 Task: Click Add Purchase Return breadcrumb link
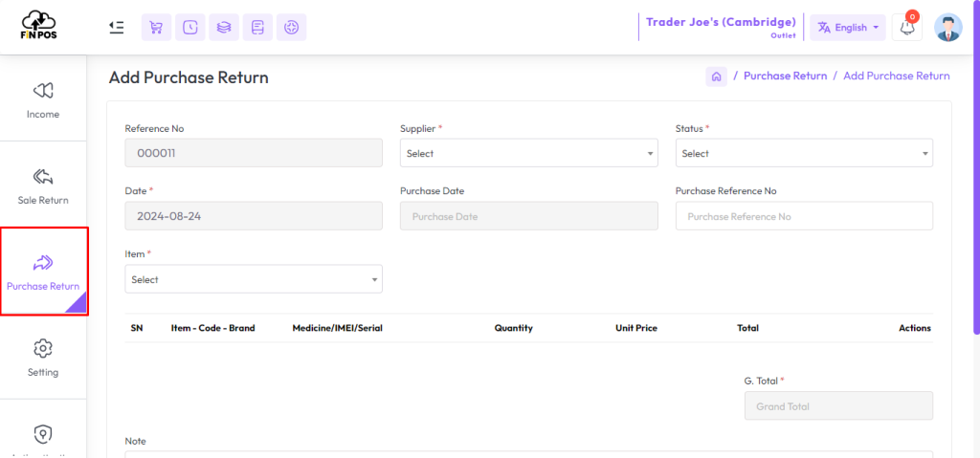896,76
